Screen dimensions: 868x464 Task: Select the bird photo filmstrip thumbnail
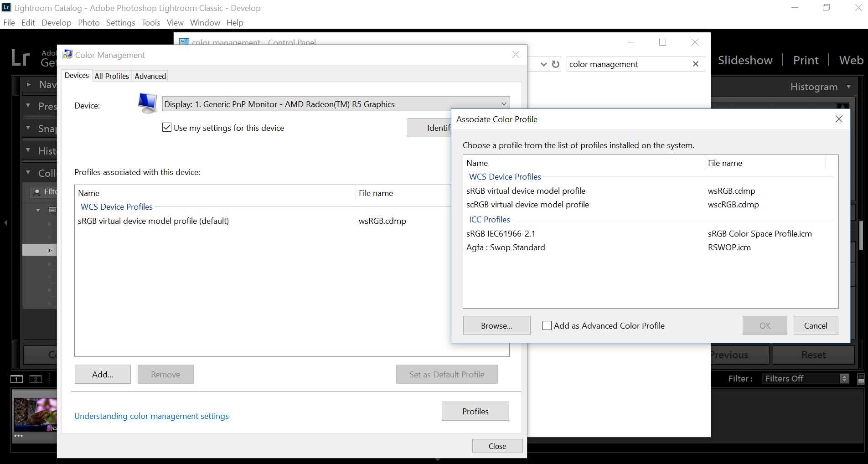[35, 414]
